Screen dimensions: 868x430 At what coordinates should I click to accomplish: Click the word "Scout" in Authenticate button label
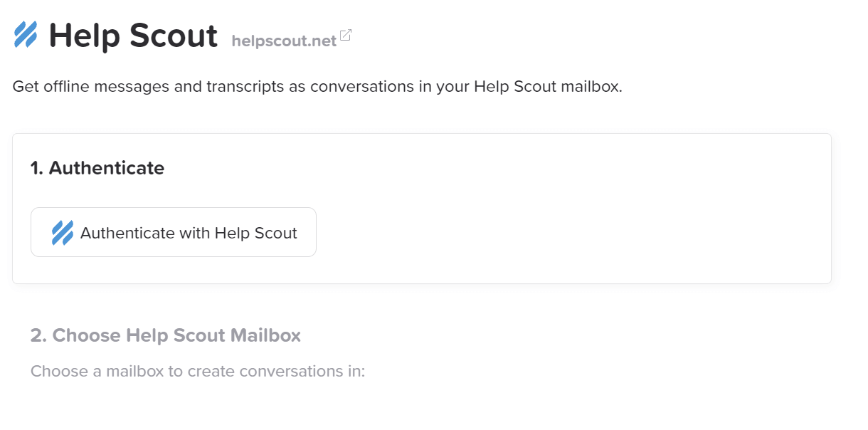click(x=275, y=233)
